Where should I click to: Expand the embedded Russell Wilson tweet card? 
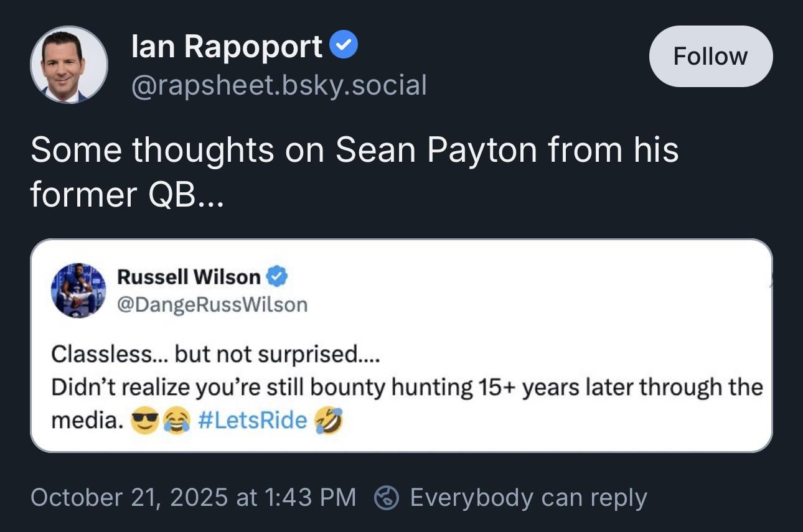401,347
